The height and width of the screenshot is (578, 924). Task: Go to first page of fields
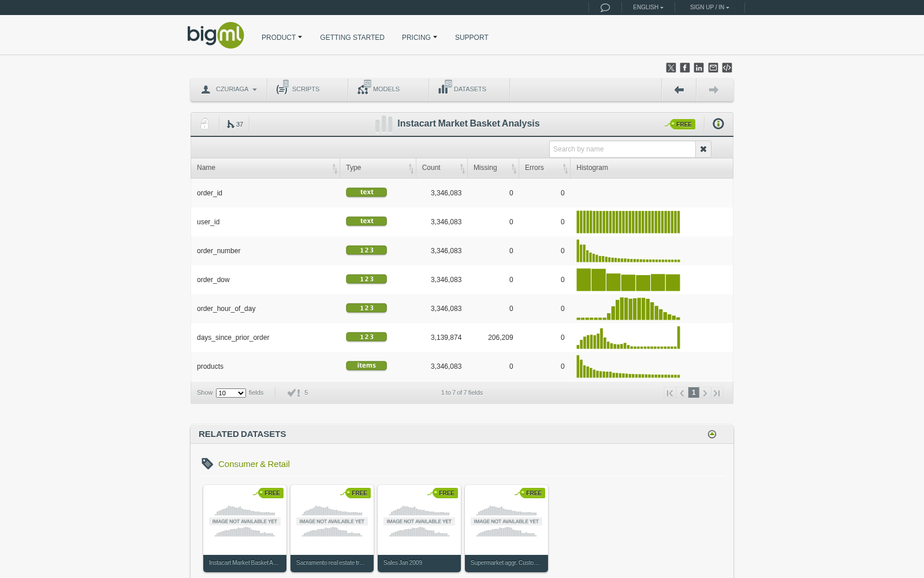pos(670,393)
